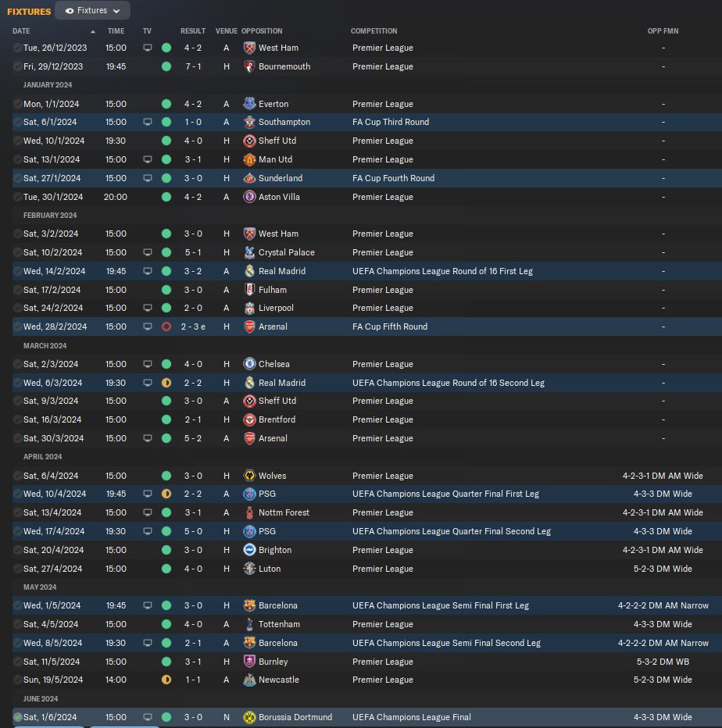
Task: Click the Sunderland club badge
Action: [249, 178]
